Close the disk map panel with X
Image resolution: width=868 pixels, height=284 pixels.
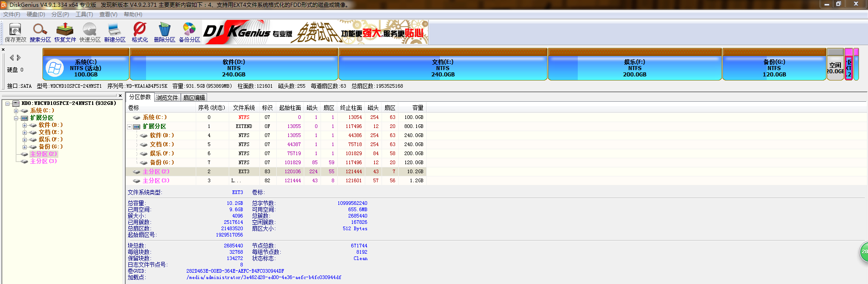[3, 50]
